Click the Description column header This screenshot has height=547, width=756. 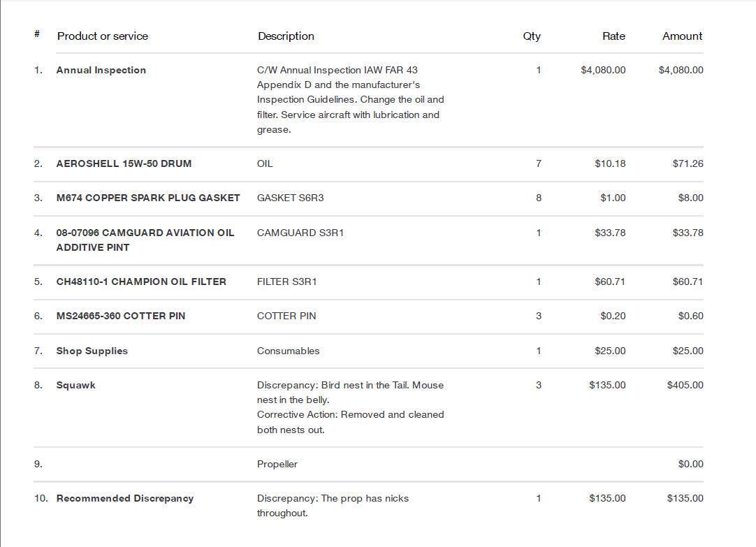tap(286, 36)
